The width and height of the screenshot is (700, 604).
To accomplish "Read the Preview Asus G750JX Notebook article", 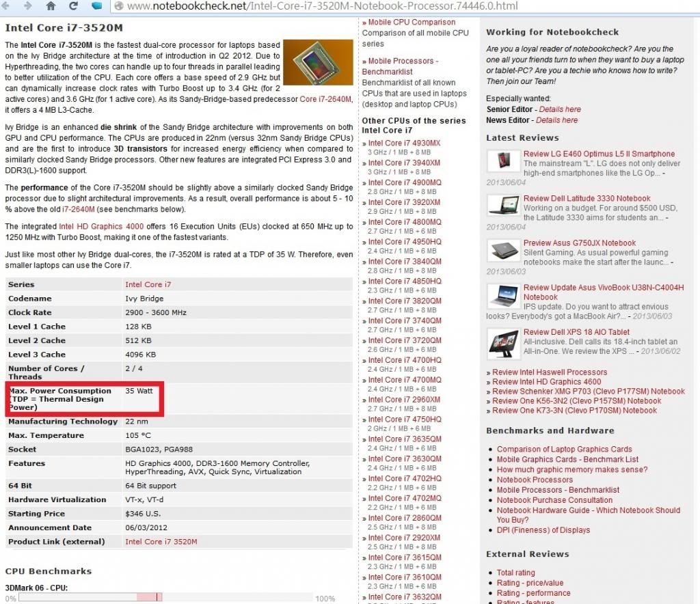I will [x=580, y=243].
